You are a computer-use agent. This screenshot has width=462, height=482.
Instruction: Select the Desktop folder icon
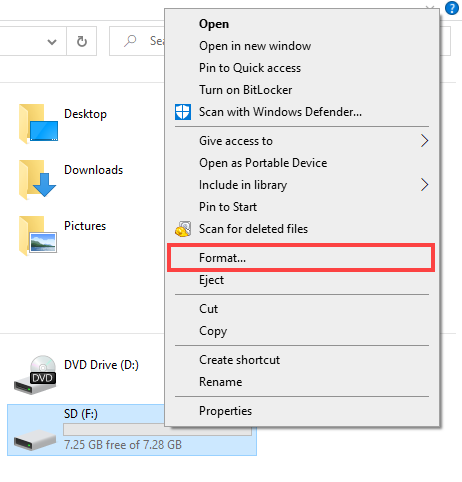pos(38,124)
